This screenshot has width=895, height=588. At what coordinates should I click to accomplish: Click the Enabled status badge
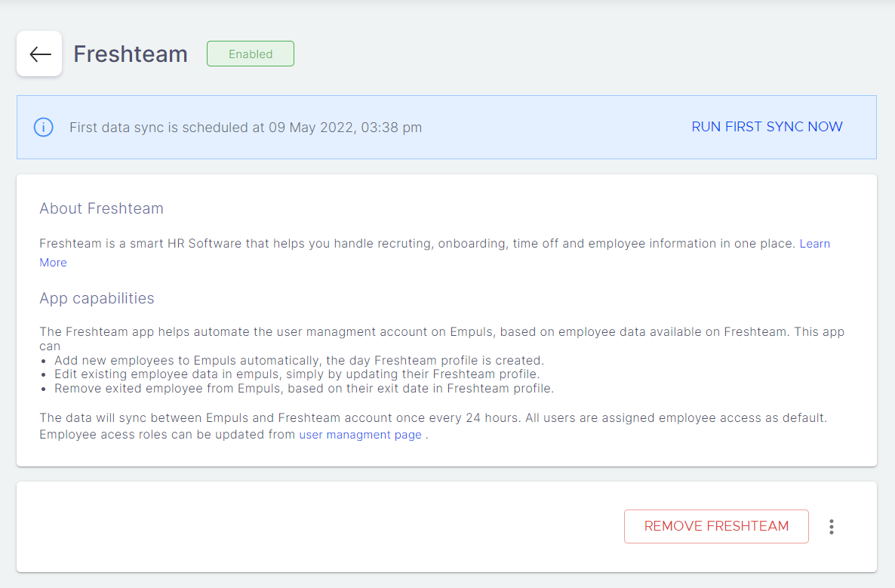tap(251, 54)
